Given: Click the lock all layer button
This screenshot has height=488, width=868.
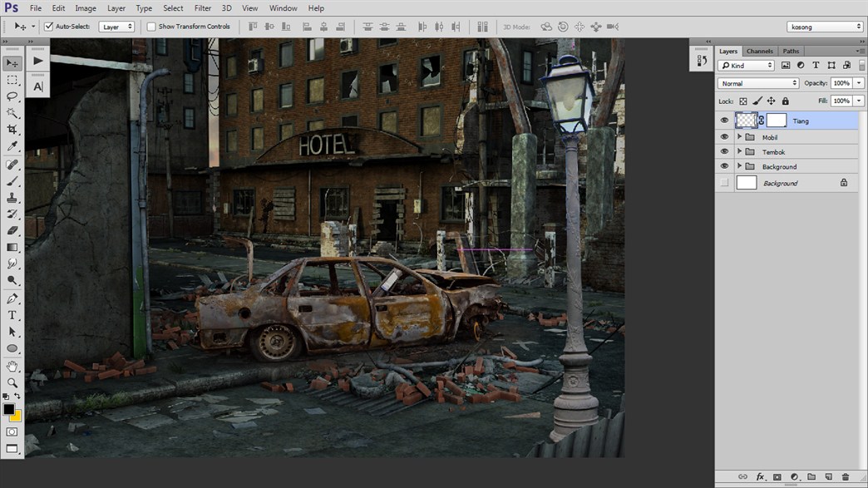Looking at the screenshot, I should [785, 101].
